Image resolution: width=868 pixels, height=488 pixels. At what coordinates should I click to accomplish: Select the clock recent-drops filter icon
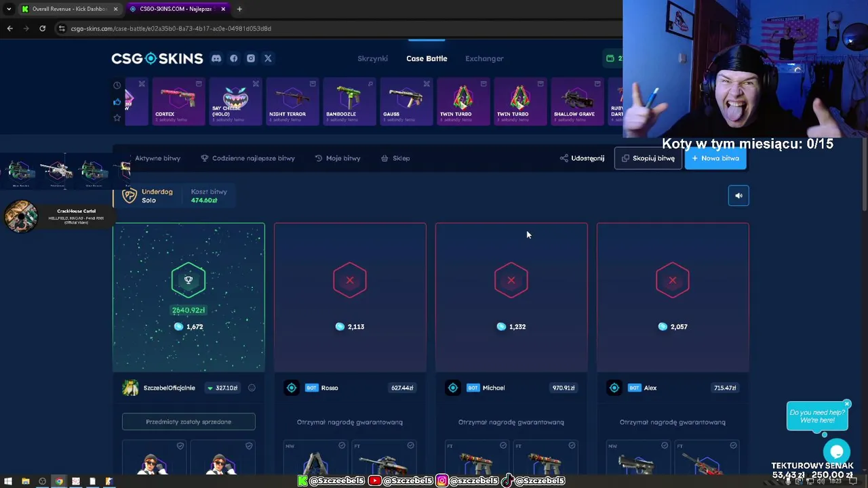117,85
